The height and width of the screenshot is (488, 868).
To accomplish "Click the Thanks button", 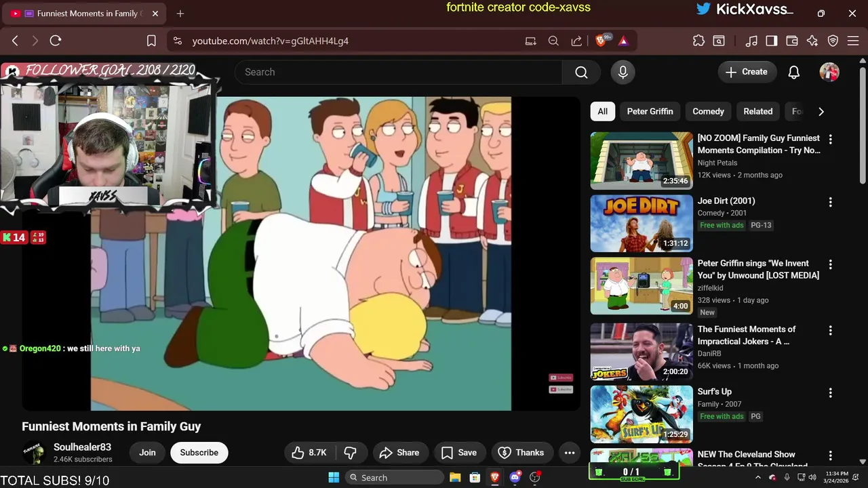I will pyautogui.click(x=521, y=453).
